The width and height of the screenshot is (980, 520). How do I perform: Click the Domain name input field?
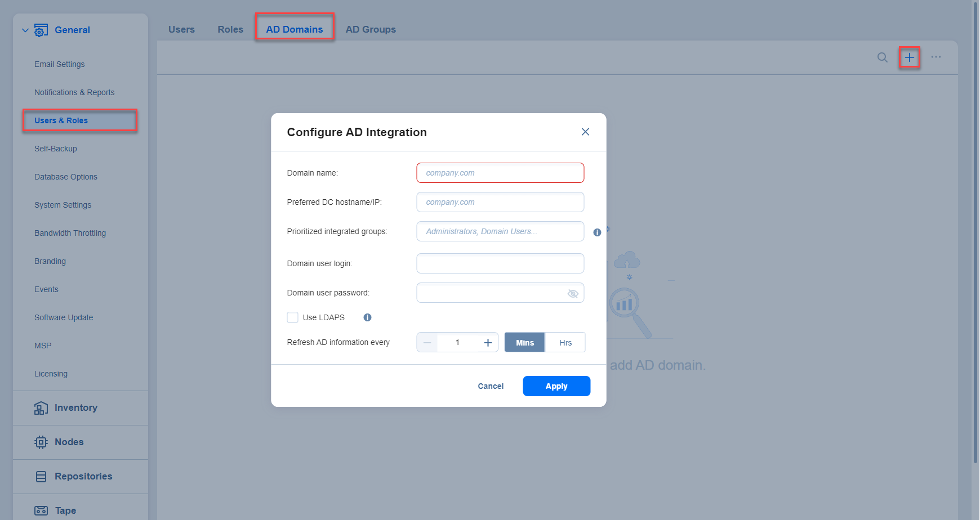tap(500, 173)
